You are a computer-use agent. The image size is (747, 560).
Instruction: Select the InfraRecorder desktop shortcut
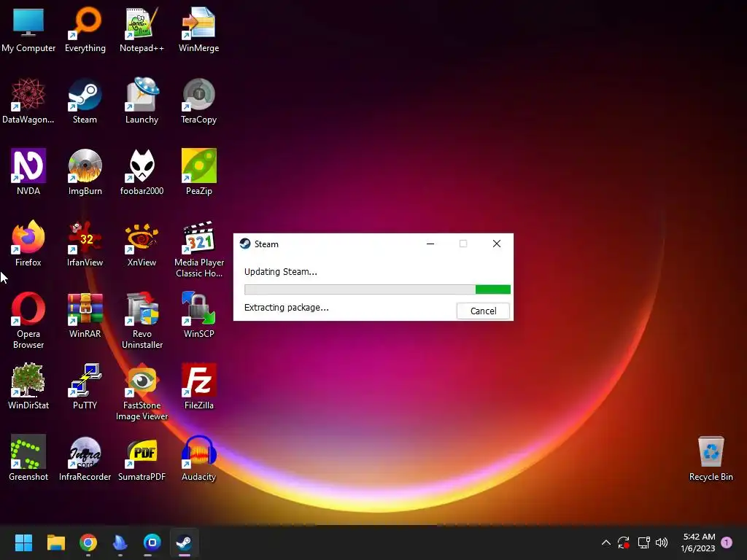click(x=85, y=458)
